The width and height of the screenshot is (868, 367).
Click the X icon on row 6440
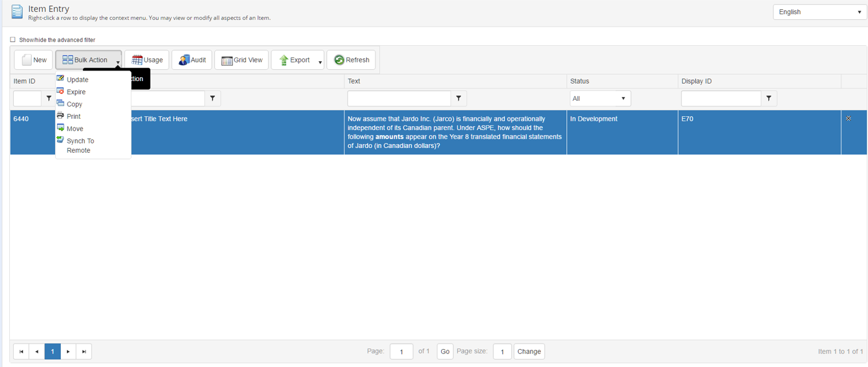coord(848,118)
